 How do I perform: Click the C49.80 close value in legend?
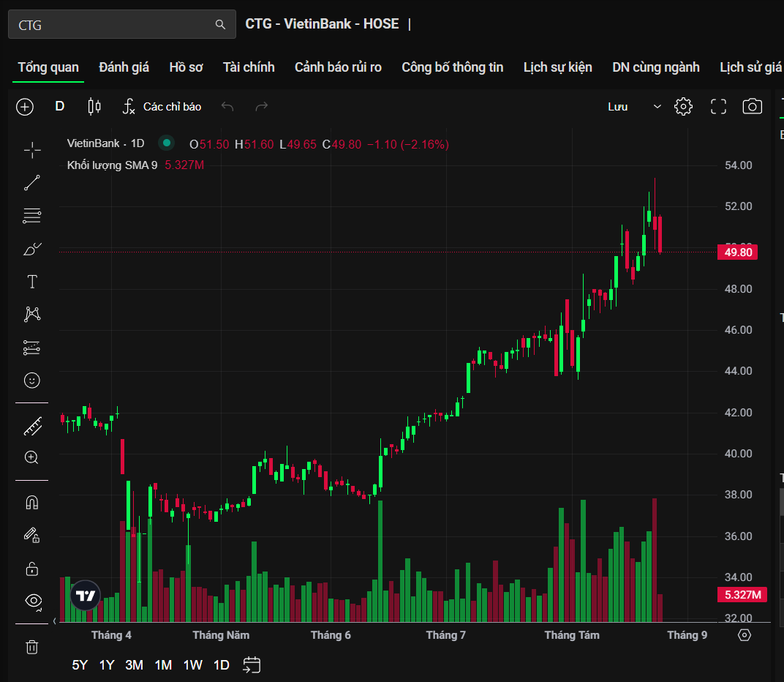342,145
